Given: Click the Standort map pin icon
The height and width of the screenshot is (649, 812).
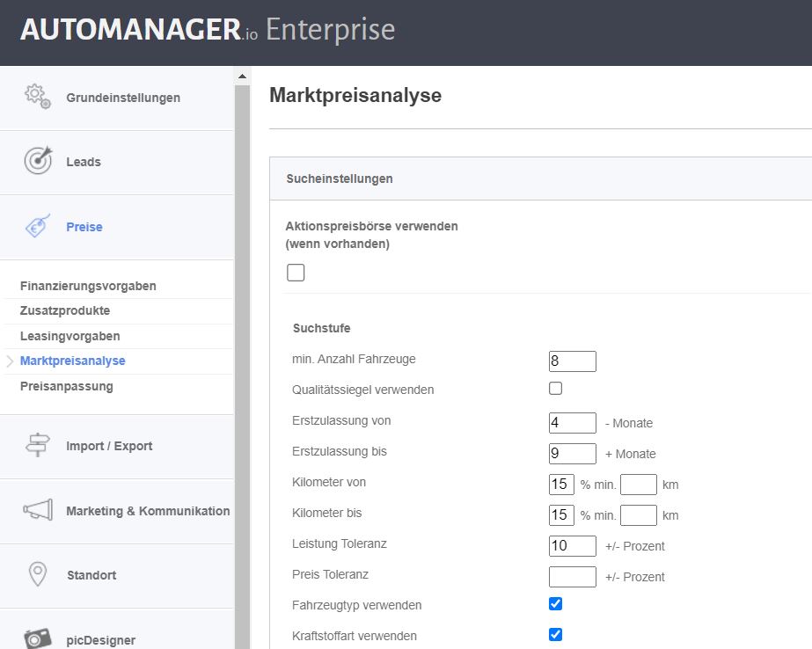Looking at the screenshot, I should (38, 574).
